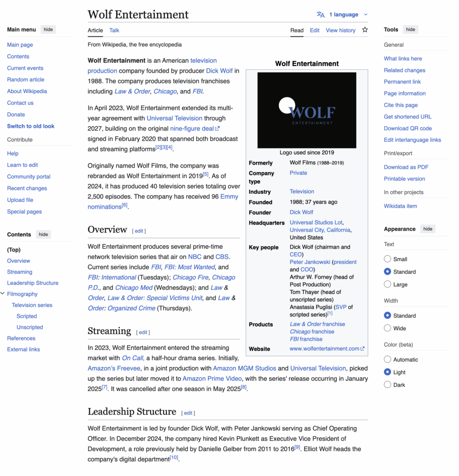
Task: Open the 1 language dropdown chevron
Action: click(x=366, y=14)
